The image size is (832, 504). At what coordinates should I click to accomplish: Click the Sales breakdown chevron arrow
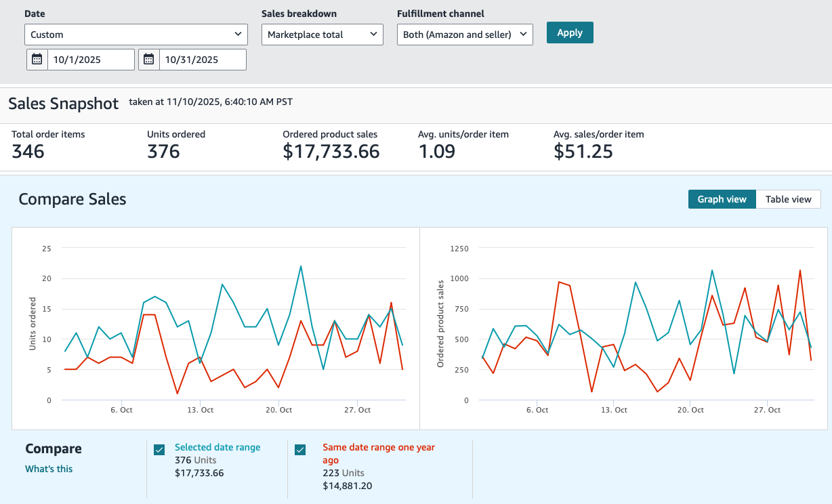pos(373,34)
